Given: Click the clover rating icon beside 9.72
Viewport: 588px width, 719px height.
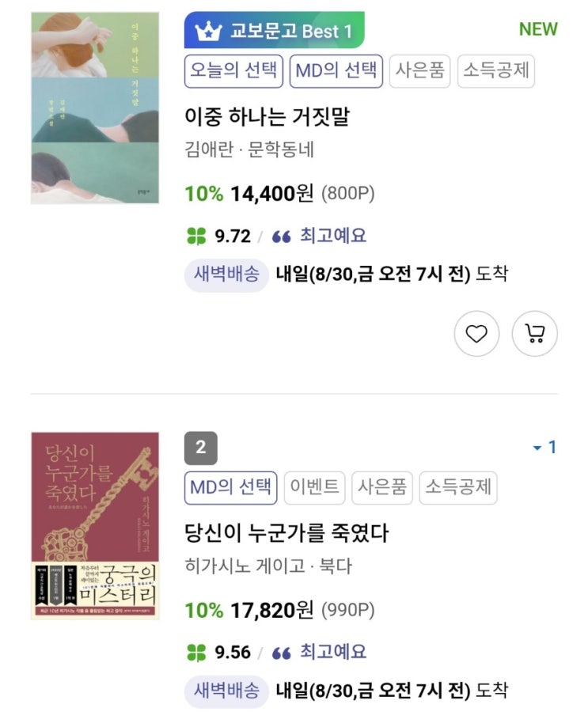Looking at the screenshot, I should point(195,236).
